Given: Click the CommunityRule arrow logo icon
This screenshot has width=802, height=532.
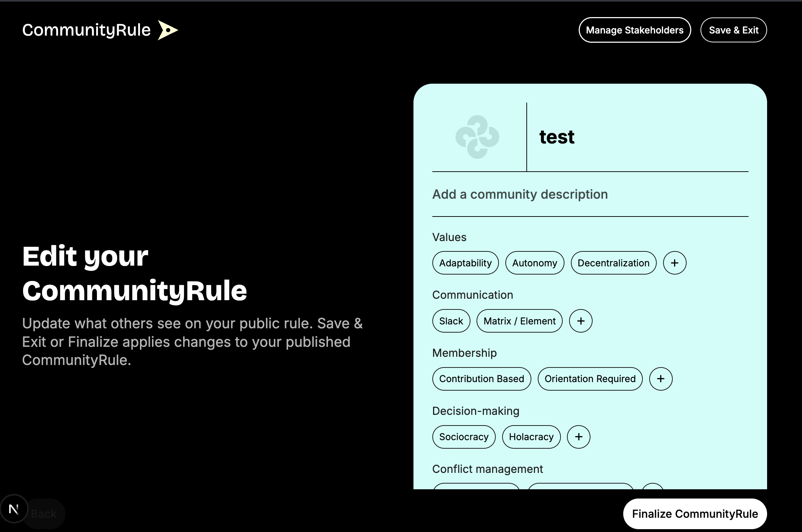Looking at the screenshot, I should pyautogui.click(x=168, y=30).
